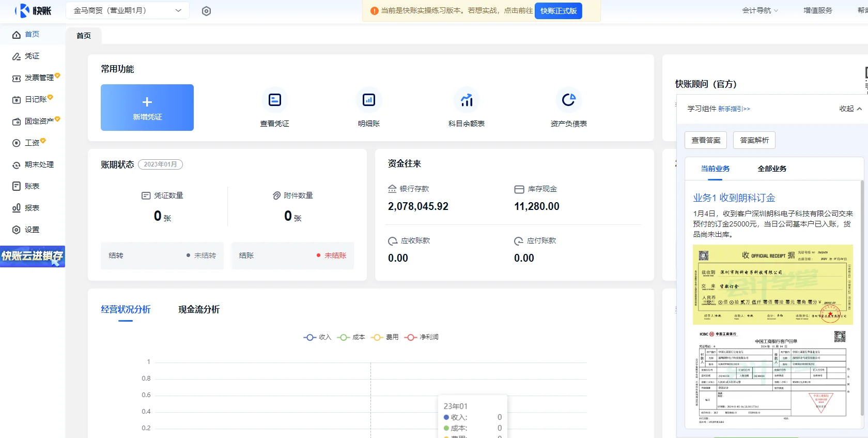
Task: Click the 库存现金 cash on hand icon
Action: 519,189
